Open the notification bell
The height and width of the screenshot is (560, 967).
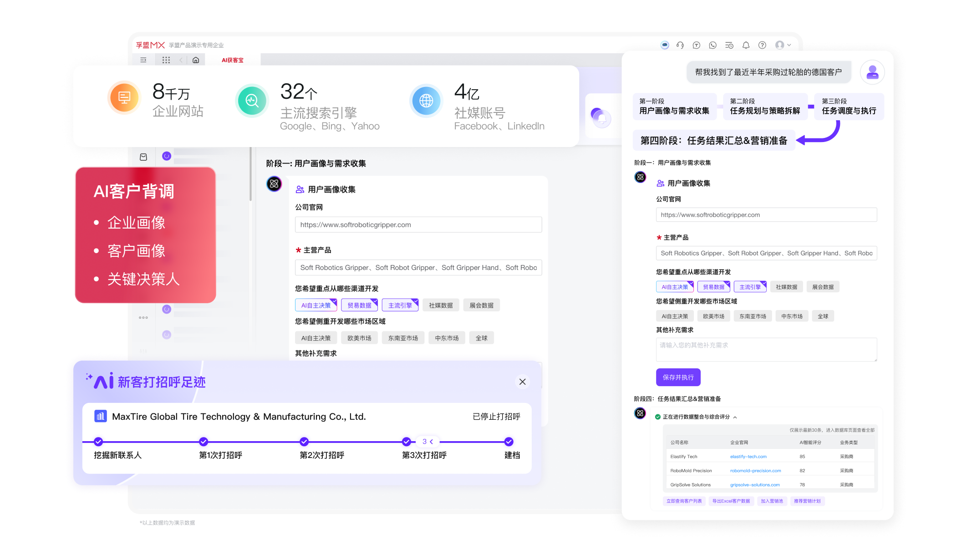pos(746,45)
